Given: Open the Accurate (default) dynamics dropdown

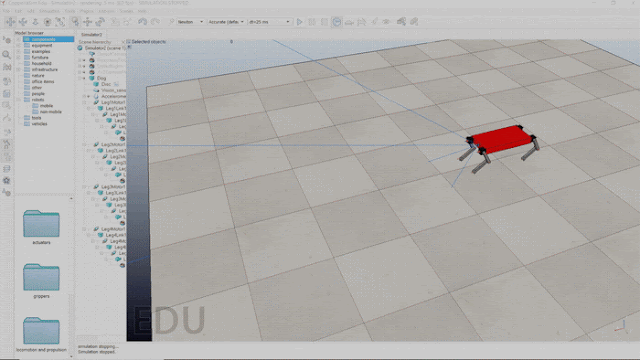Looking at the screenshot, I should click(x=227, y=22).
